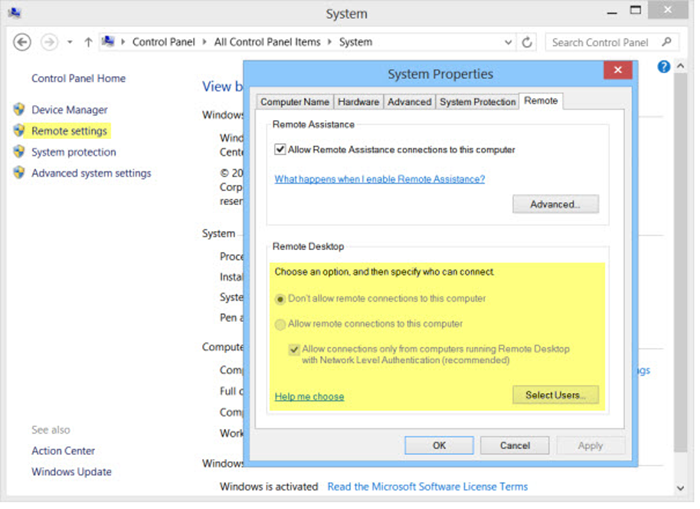Select Allow remote connections to this computer
The image size is (700, 509).
pos(280,324)
